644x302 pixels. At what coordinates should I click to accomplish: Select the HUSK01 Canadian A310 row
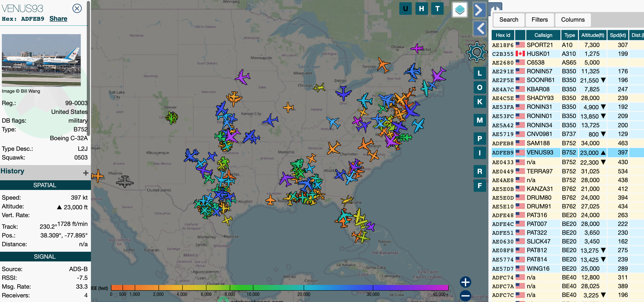click(568, 54)
